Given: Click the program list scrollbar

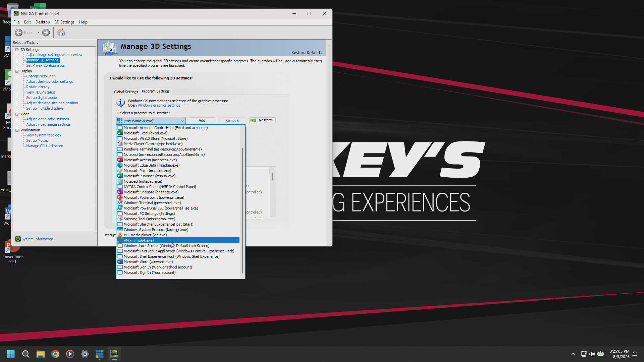Looking at the screenshot, I should (242, 210).
